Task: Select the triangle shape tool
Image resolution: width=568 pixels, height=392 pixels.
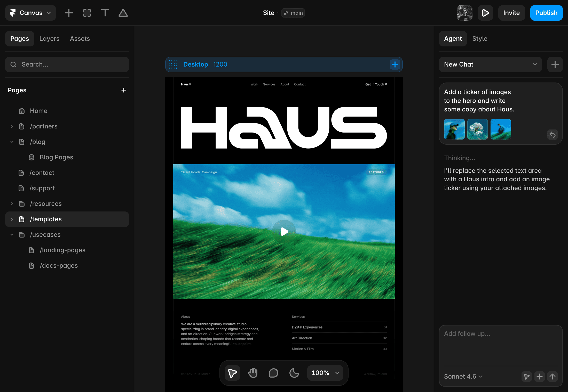Action: (123, 13)
